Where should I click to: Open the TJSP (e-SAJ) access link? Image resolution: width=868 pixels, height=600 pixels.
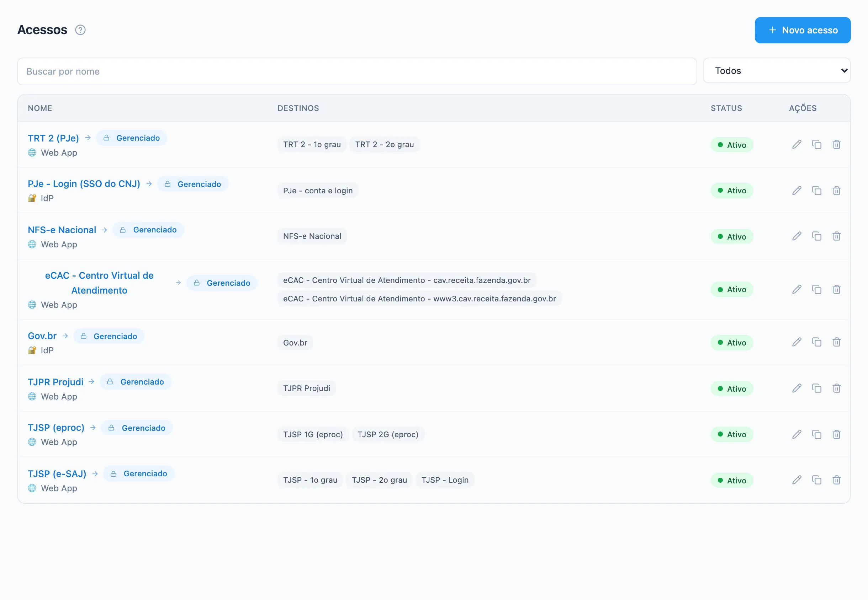[57, 474]
